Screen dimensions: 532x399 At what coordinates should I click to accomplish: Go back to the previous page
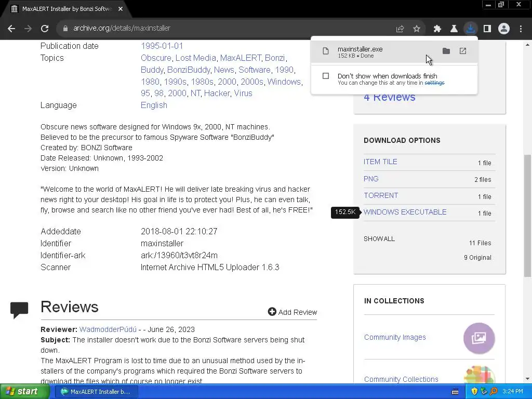coord(11,29)
